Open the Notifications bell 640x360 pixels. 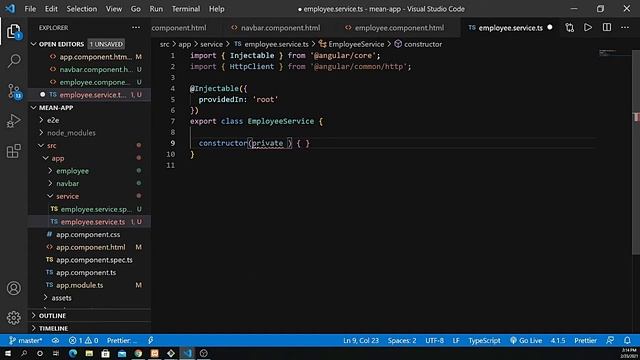tap(627, 340)
